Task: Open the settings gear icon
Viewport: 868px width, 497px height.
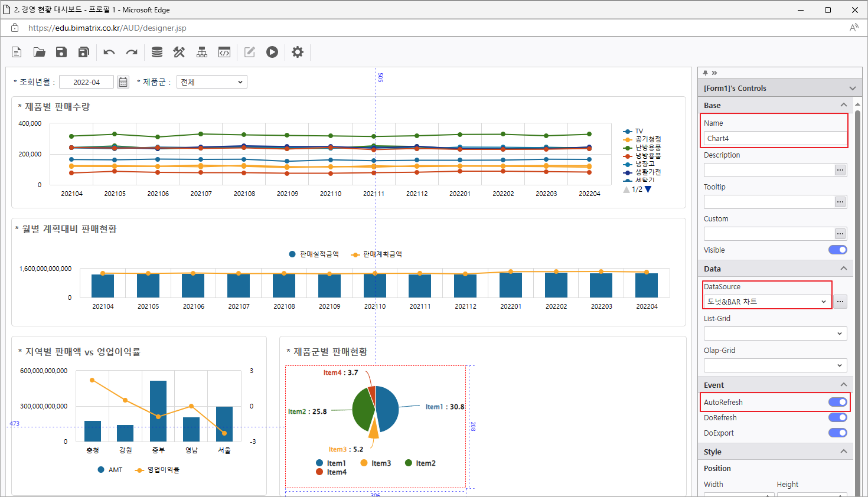Action: point(298,52)
